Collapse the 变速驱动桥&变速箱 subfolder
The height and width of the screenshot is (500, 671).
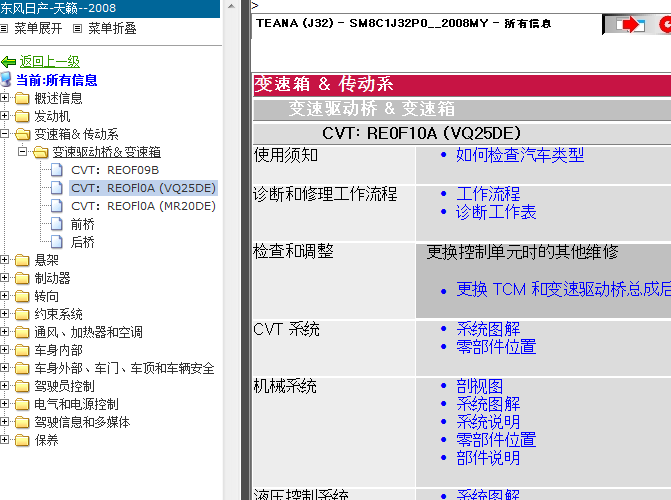22,152
